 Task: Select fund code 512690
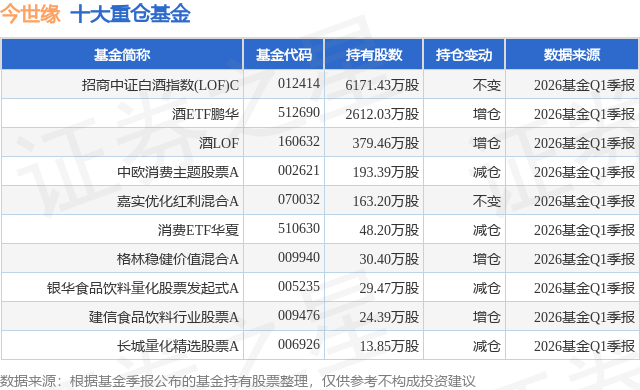click(x=299, y=113)
